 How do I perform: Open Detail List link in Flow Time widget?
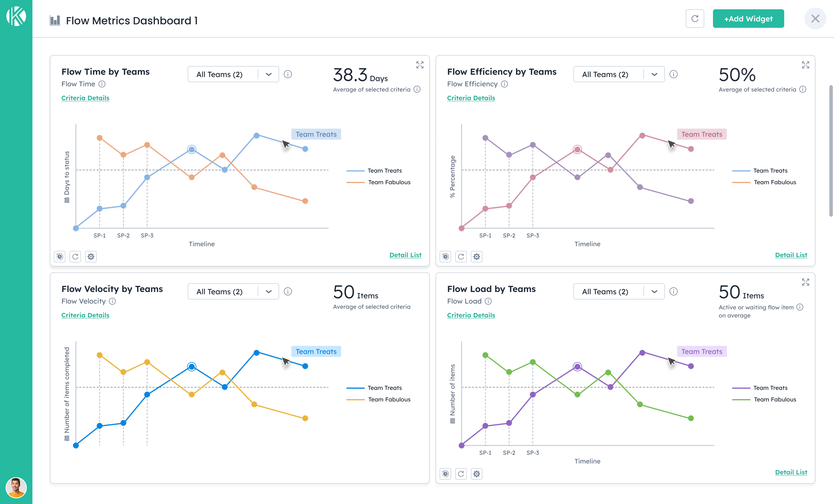click(x=405, y=255)
